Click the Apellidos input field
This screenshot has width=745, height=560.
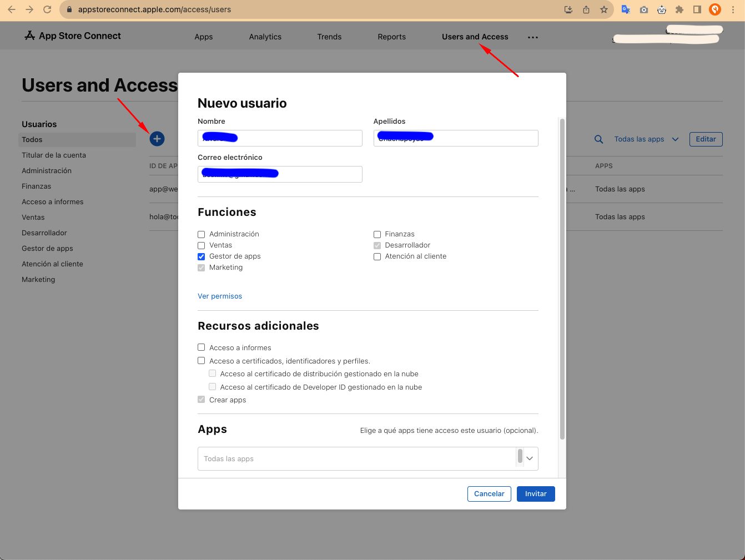[456, 138]
